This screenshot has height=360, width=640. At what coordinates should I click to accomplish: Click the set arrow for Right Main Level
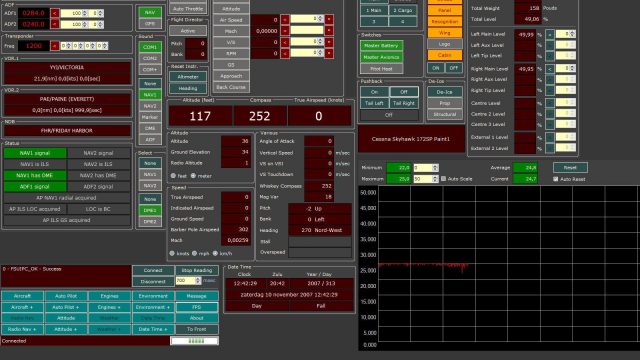(550, 69)
